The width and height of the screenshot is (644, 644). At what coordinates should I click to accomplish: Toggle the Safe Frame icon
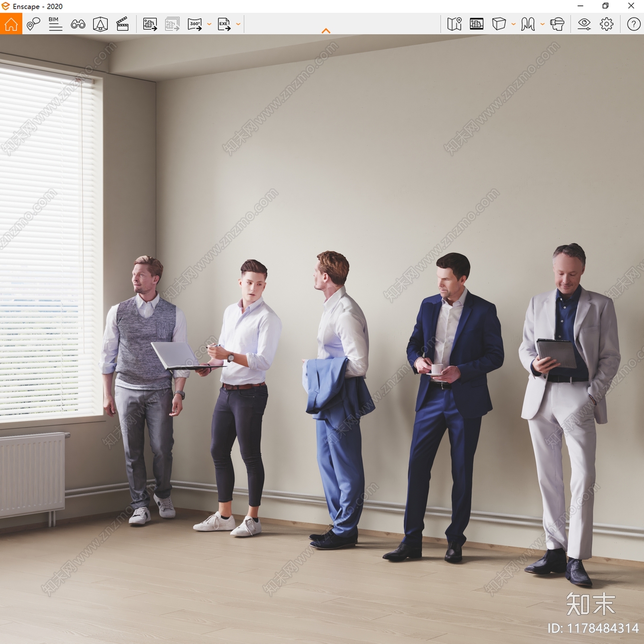click(x=100, y=25)
